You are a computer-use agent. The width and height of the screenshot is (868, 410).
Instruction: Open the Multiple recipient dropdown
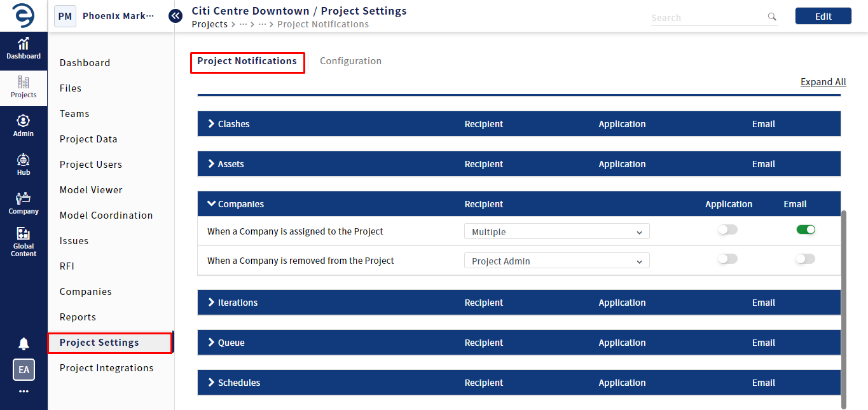point(557,231)
